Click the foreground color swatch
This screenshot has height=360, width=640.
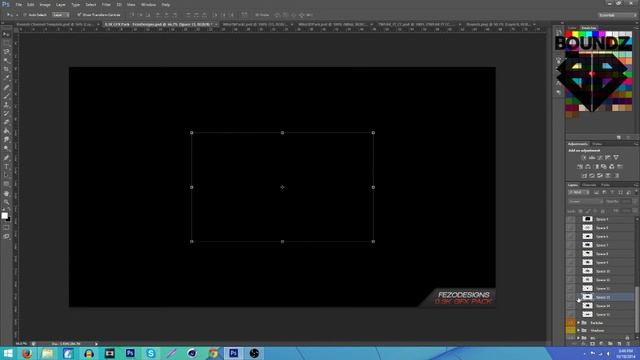click(4, 215)
